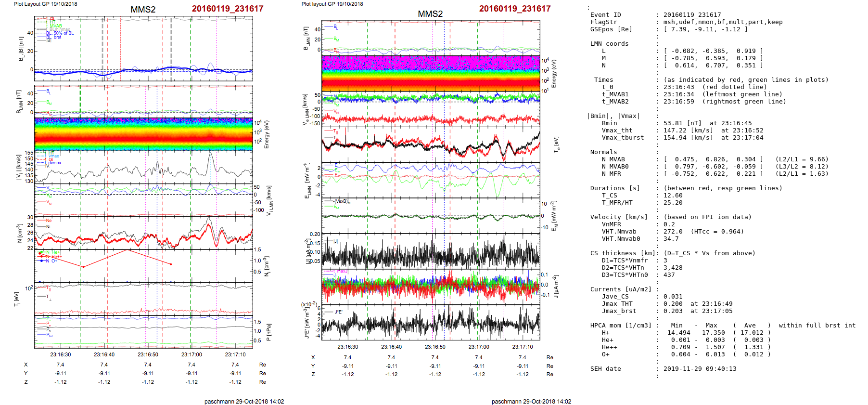The image size is (868, 405).
Task: Click the left plot's energy spectrogram panel
Action: pyautogui.click(x=143, y=134)
